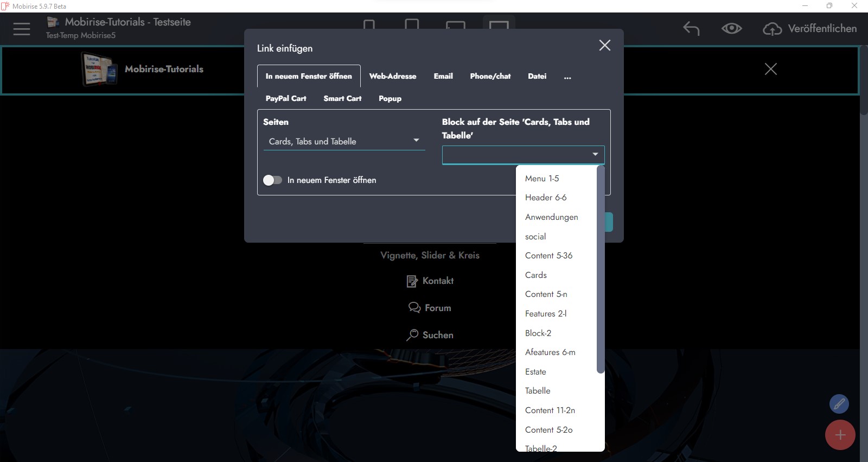Click the blue pencil edit button
Viewport: 868px width, 462px height.
(839, 404)
